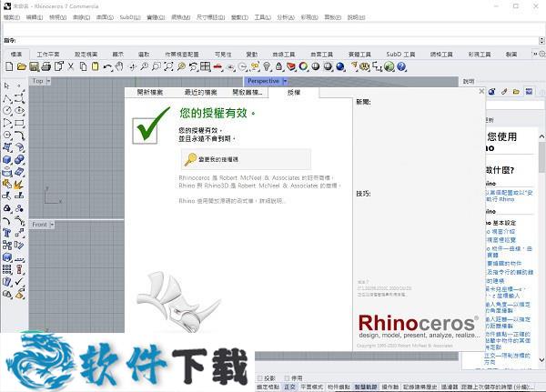The width and height of the screenshot is (546, 392).
Task: Cut selection with the scissors icon
Action: [x=71, y=66]
